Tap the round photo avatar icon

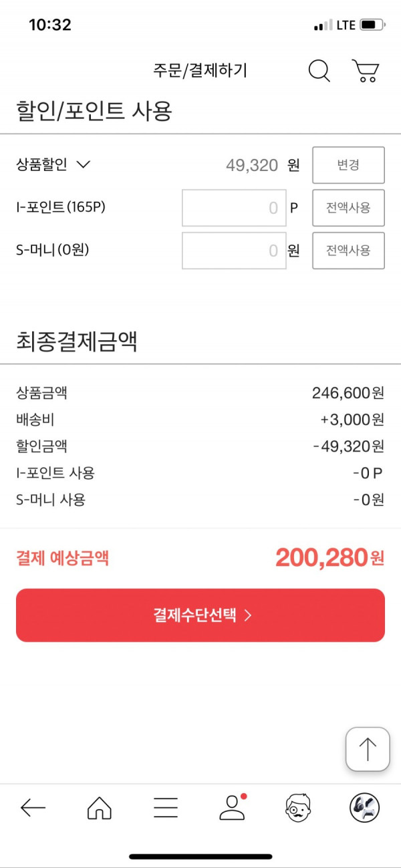[x=364, y=808]
